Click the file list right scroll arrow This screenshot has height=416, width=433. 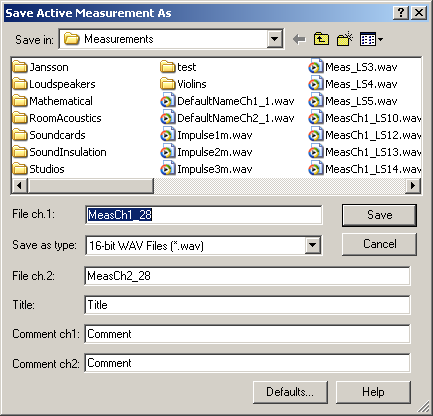pyautogui.click(x=413, y=185)
